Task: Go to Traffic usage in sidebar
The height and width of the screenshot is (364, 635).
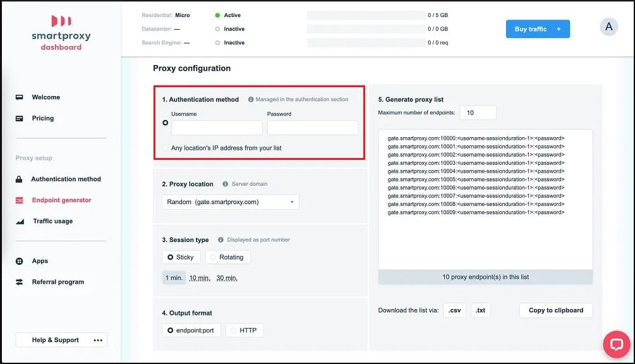Action: 52,221
